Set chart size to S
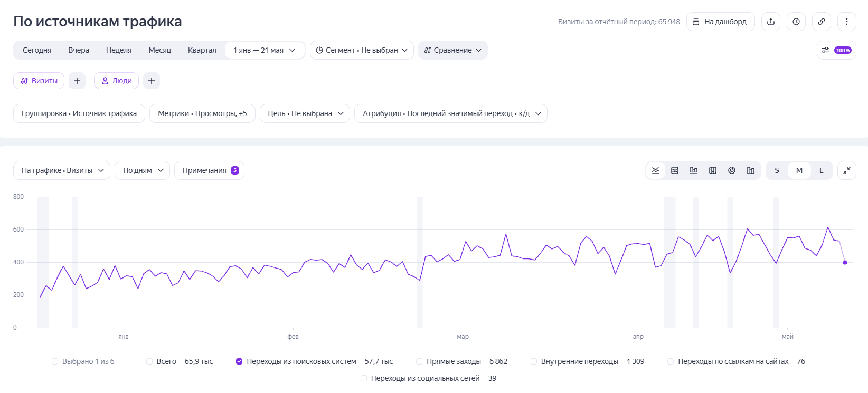Screen dimensions: 868x393 click(777, 170)
